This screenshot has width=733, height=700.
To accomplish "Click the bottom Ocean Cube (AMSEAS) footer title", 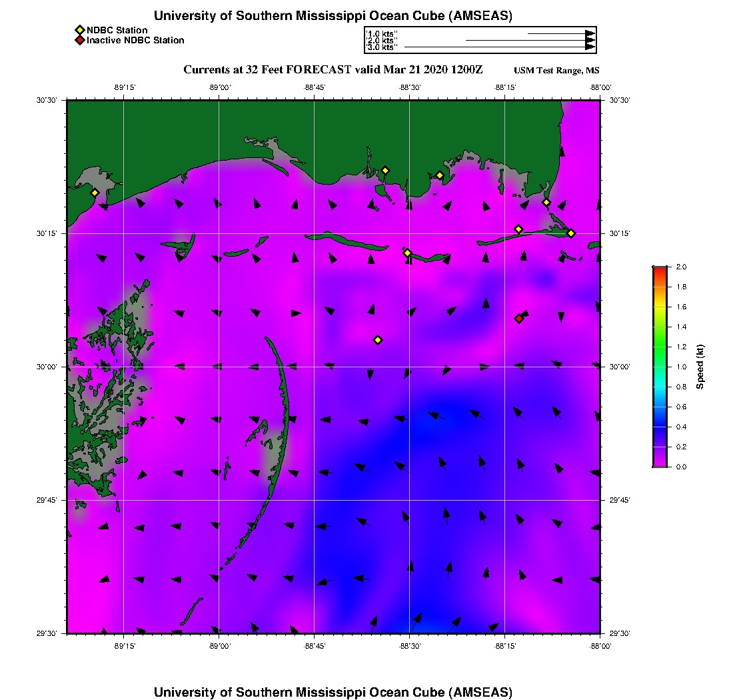I will 333,691.
